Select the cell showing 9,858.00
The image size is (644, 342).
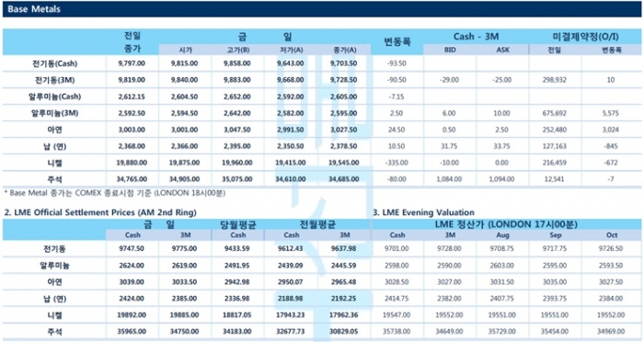[x=237, y=63]
